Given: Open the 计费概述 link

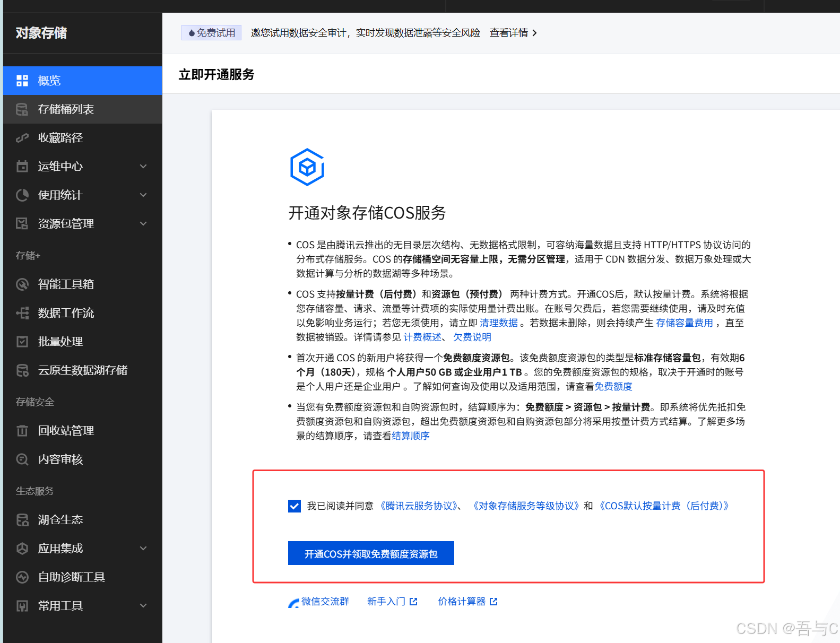Looking at the screenshot, I should click(x=422, y=337).
